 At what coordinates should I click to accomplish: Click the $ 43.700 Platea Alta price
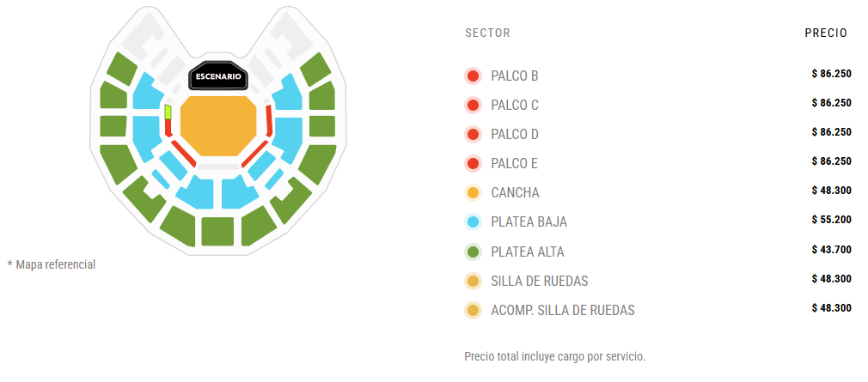tap(831, 249)
